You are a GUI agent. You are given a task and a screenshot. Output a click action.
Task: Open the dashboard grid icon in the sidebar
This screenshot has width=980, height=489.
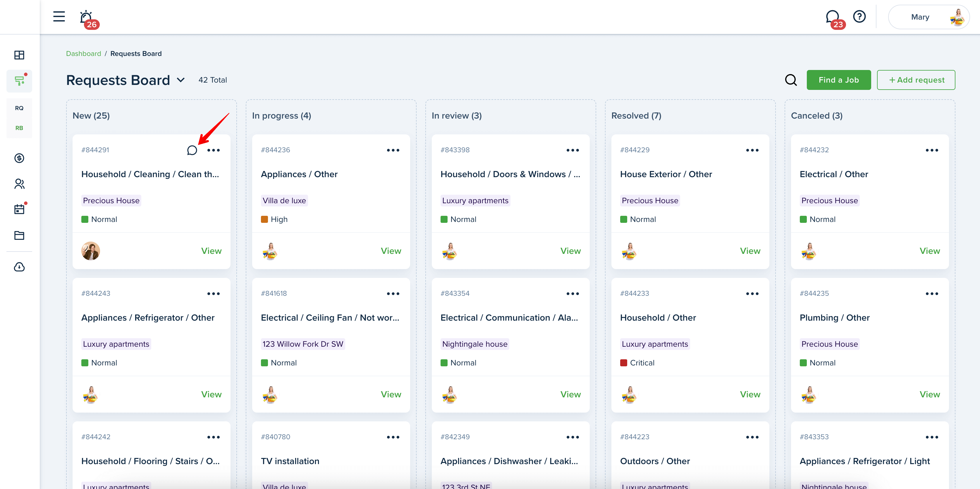[19, 55]
